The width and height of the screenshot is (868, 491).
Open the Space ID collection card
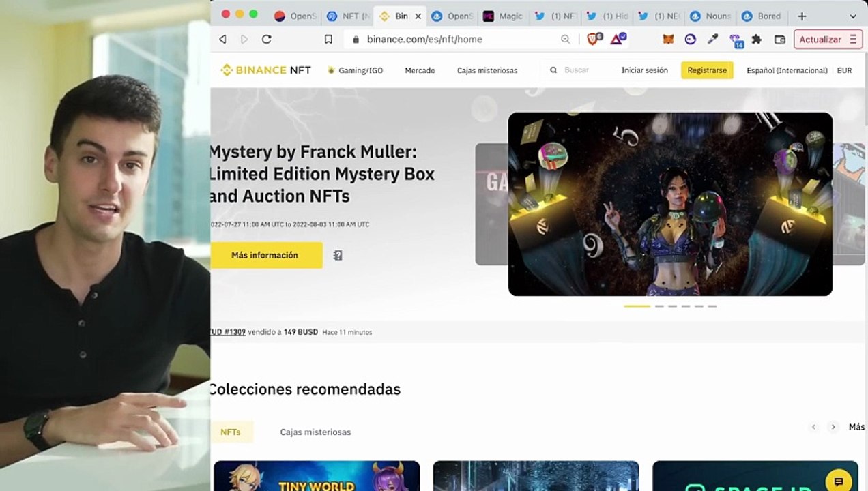pos(755,476)
